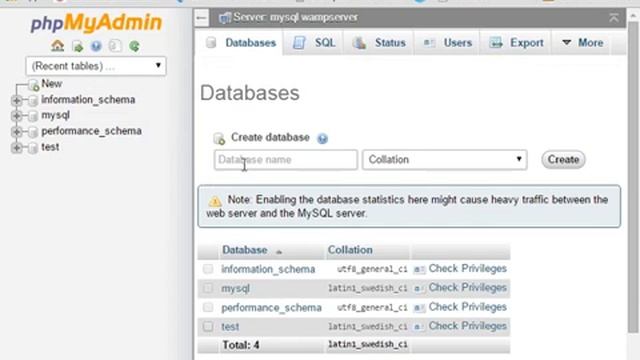Select performance_schema in the navigation tree
The height and width of the screenshot is (360, 640).
point(91,131)
